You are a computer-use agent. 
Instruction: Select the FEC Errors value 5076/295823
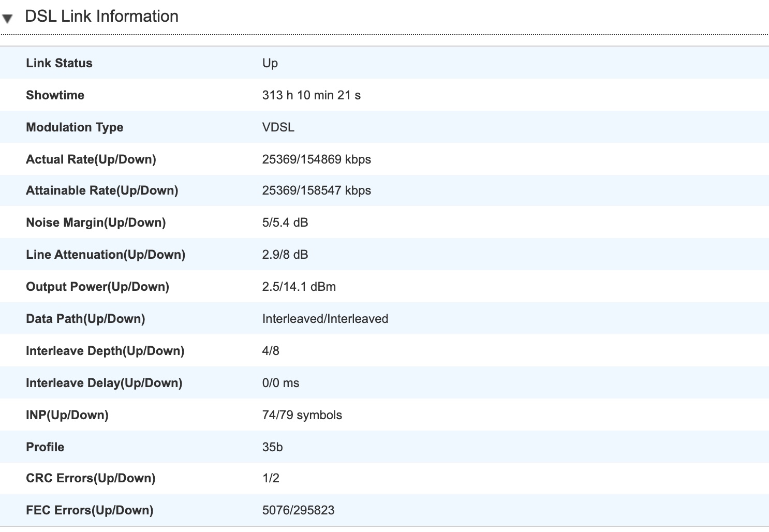pyautogui.click(x=298, y=510)
